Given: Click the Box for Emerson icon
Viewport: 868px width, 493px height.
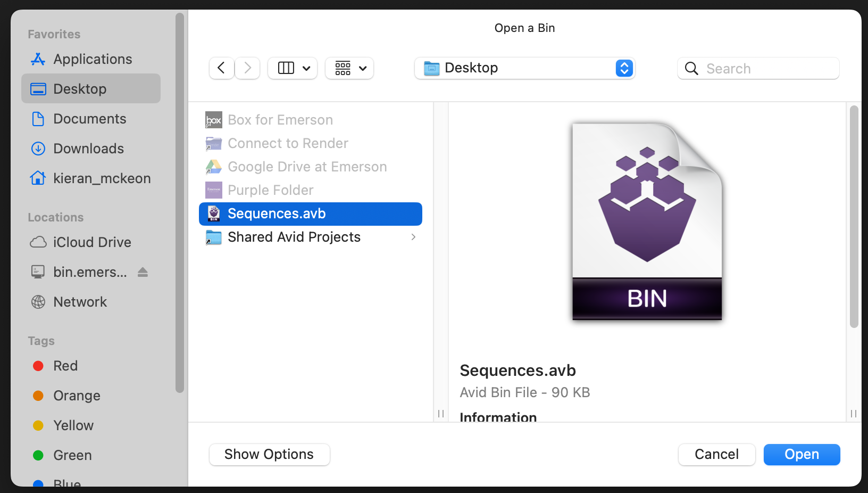Looking at the screenshot, I should [214, 120].
